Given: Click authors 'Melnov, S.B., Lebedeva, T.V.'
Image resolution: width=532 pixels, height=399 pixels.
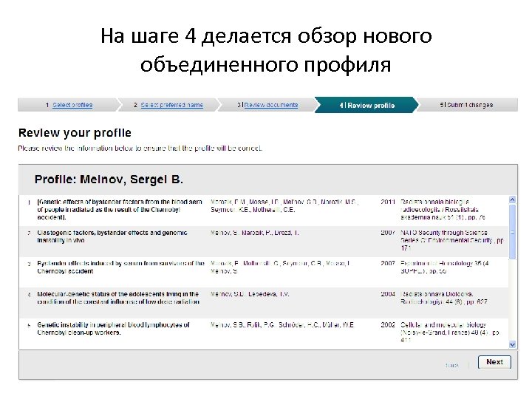Looking at the screenshot, I should click(250, 294).
